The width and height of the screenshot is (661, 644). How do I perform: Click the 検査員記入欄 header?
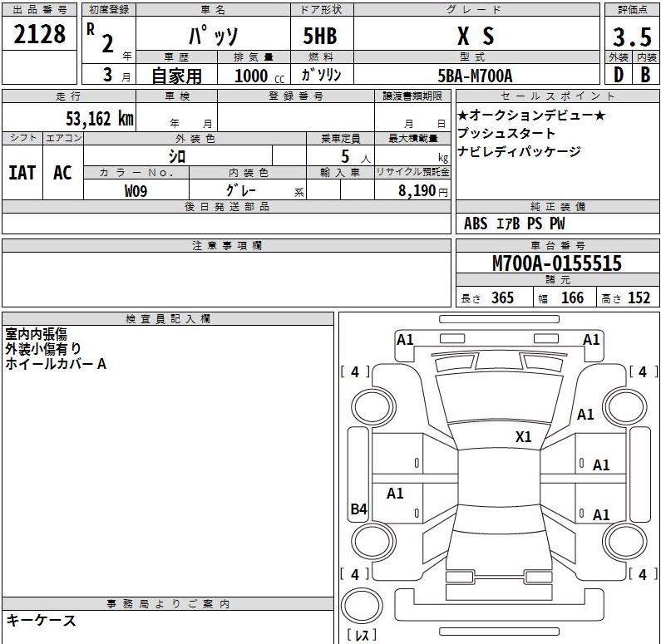tap(168, 319)
